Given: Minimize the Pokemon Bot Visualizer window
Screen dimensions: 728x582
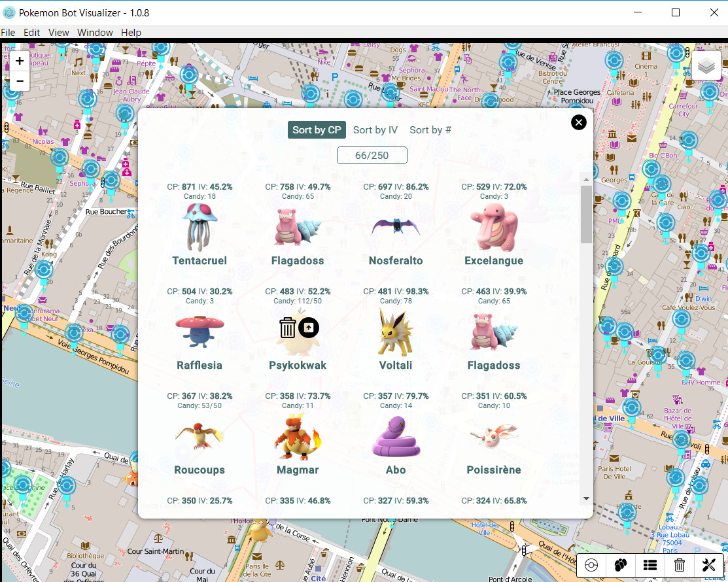Looking at the screenshot, I should pyautogui.click(x=638, y=12).
